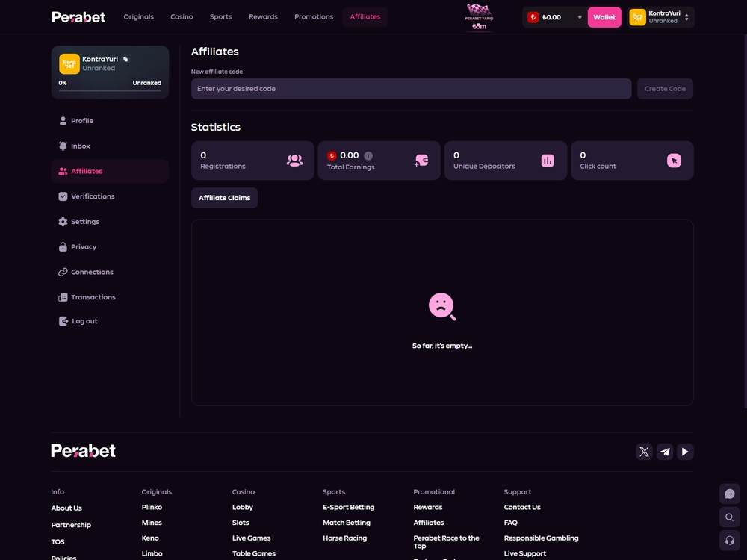Click the Registrations people icon

(294, 161)
